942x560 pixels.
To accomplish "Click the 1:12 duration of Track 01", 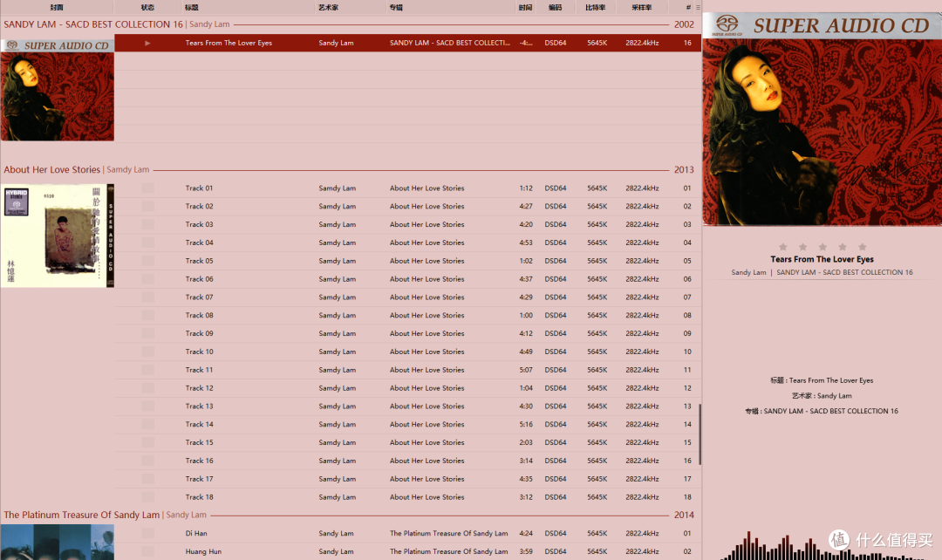I will click(526, 188).
